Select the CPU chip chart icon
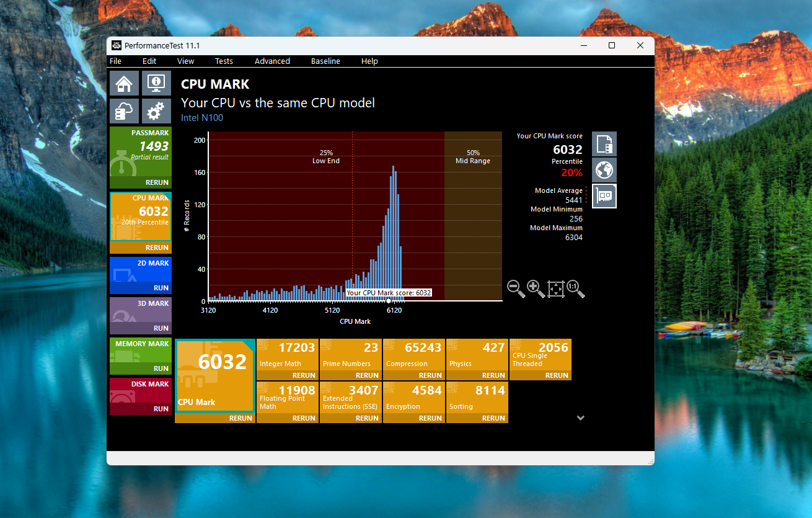 pos(604,196)
